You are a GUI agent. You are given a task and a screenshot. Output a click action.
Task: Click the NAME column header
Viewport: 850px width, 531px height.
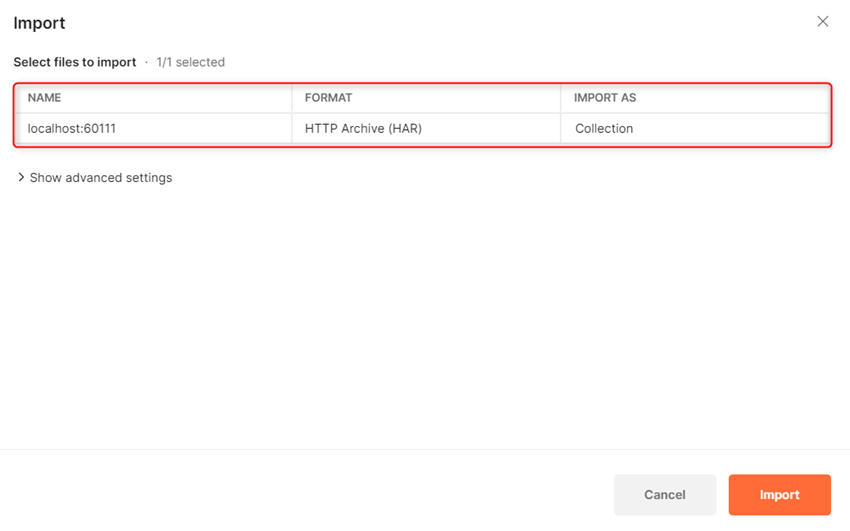point(45,98)
